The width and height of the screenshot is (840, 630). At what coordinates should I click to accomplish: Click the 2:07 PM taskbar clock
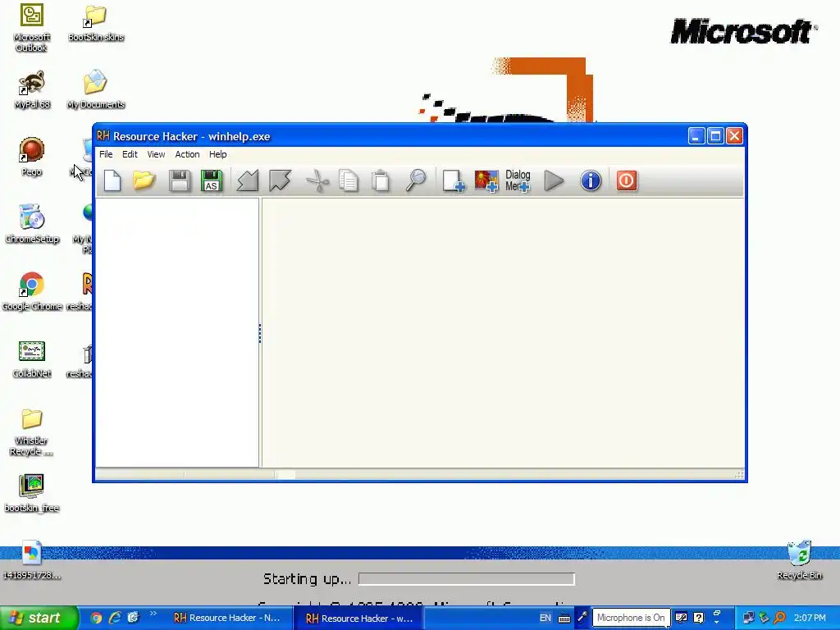[810, 618]
